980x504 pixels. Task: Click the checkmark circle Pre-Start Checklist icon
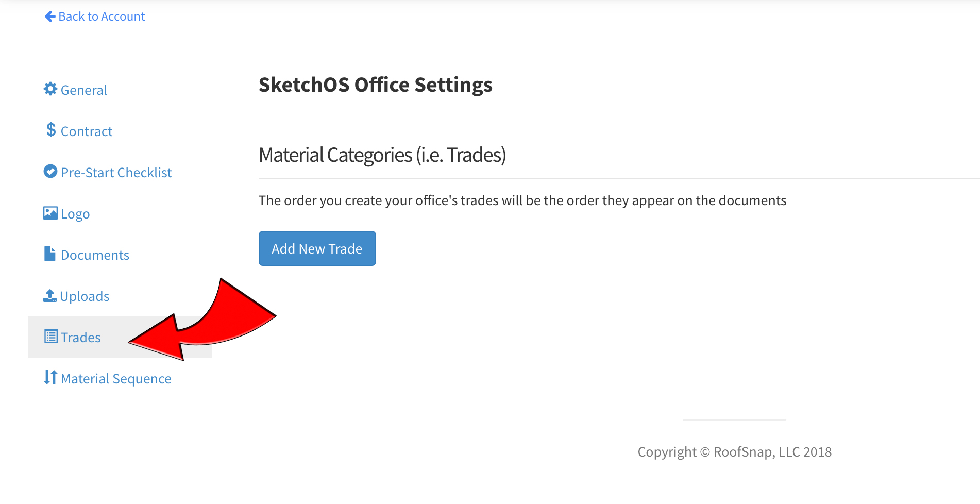click(x=50, y=171)
